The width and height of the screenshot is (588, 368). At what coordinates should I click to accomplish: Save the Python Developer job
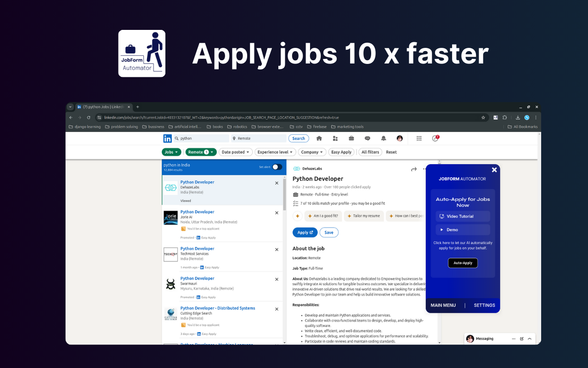tap(329, 232)
